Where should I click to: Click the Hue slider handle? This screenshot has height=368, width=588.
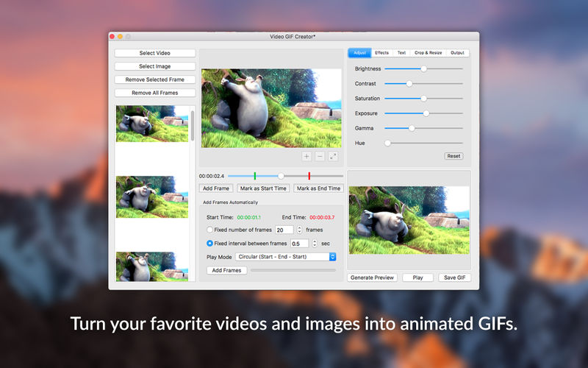[x=387, y=143]
